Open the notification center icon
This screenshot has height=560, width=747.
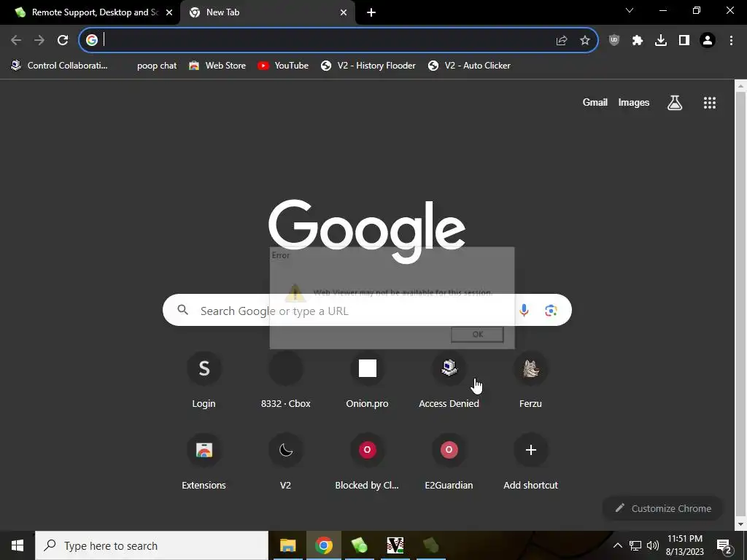pyautogui.click(x=724, y=546)
